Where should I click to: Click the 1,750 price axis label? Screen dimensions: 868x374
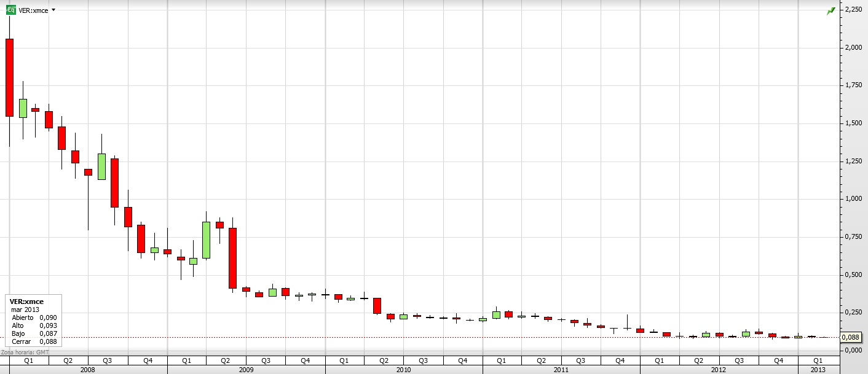(854, 85)
